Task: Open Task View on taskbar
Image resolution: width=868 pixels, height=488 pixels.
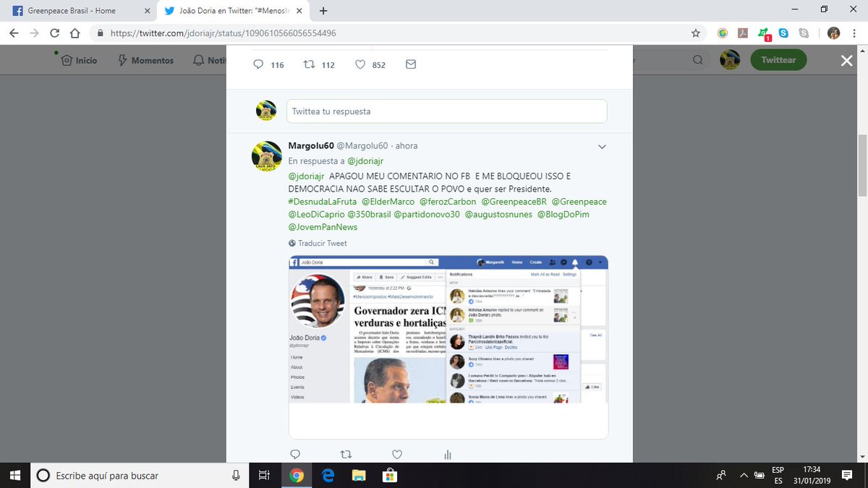Action: 264,475
